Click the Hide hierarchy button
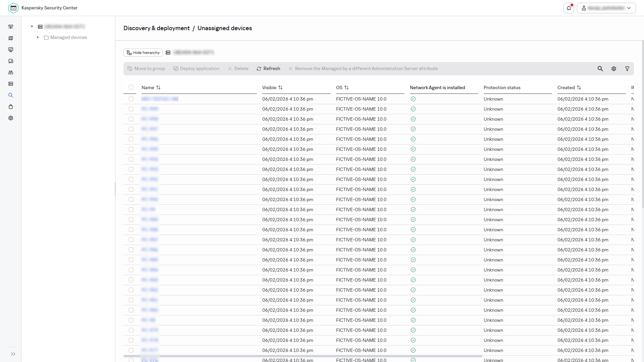This screenshot has height=362, width=644. tap(143, 53)
